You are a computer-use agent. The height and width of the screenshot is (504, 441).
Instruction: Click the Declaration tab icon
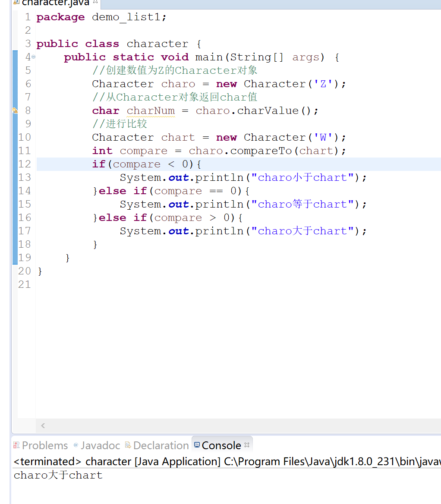128,445
